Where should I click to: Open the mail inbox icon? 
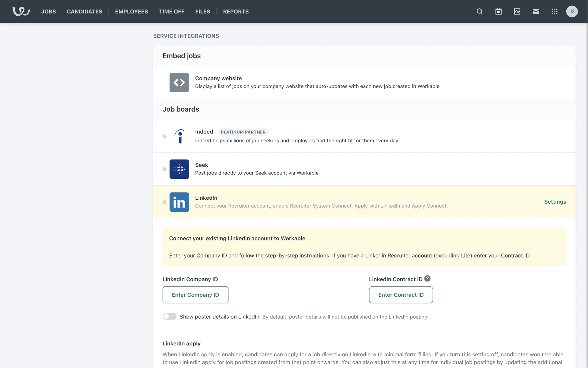(536, 11)
